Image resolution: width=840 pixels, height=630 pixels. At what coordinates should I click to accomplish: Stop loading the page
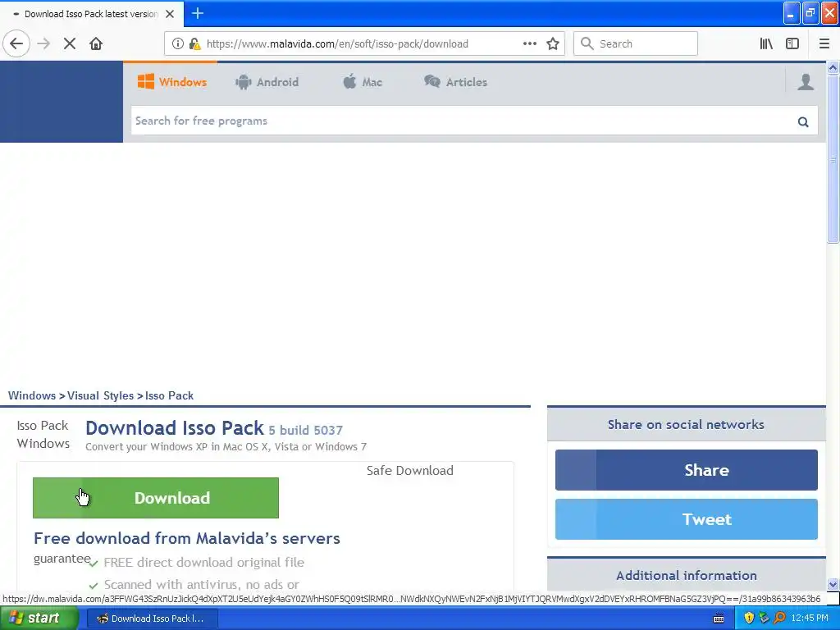(70, 44)
